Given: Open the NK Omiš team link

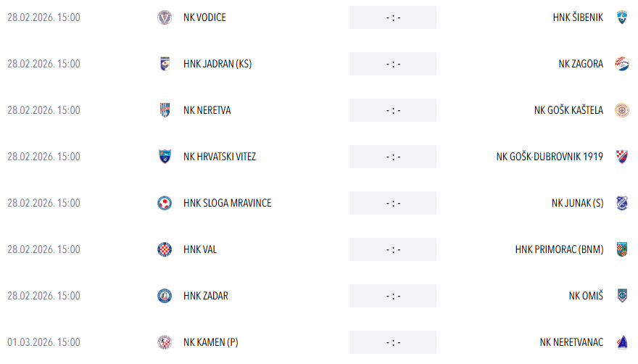Looking at the screenshot, I should coord(586,296).
